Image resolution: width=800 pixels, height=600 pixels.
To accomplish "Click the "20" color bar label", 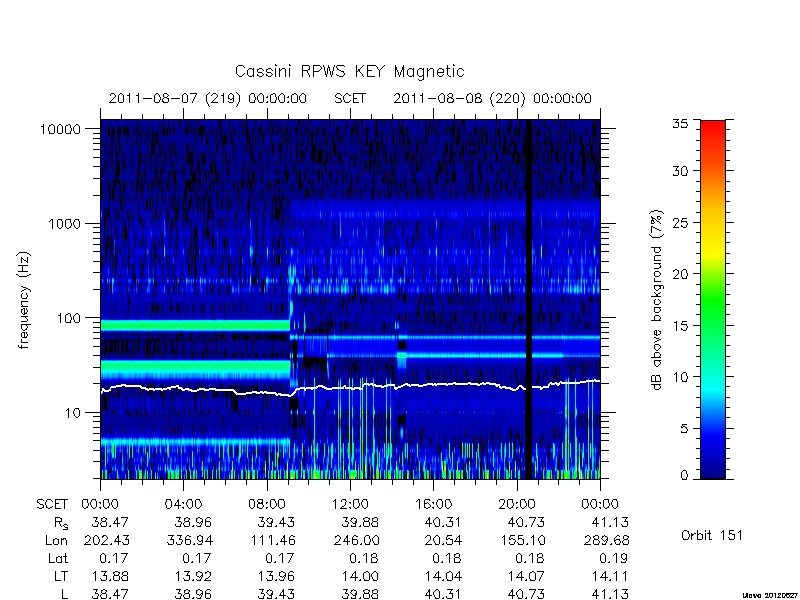I will tap(680, 273).
